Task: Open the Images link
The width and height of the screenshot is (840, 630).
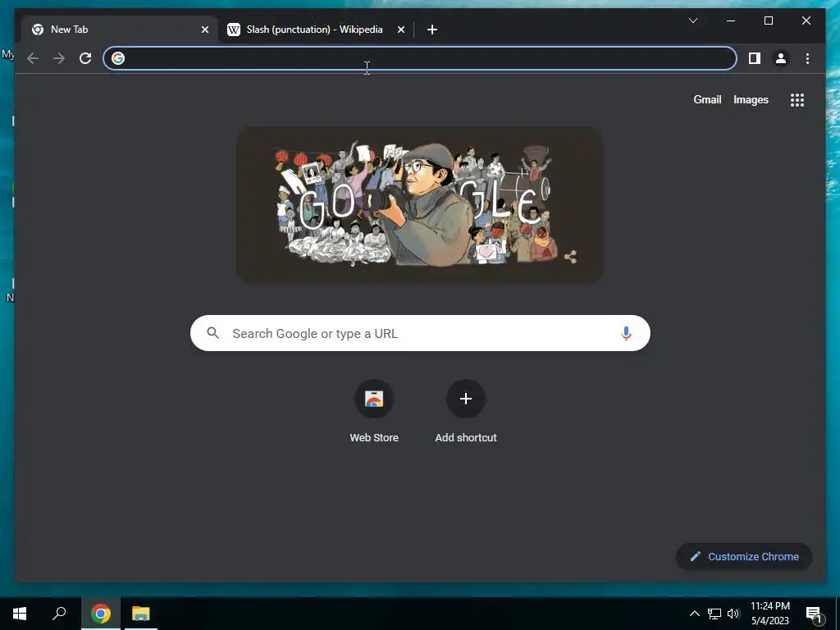Action: [x=751, y=99]
